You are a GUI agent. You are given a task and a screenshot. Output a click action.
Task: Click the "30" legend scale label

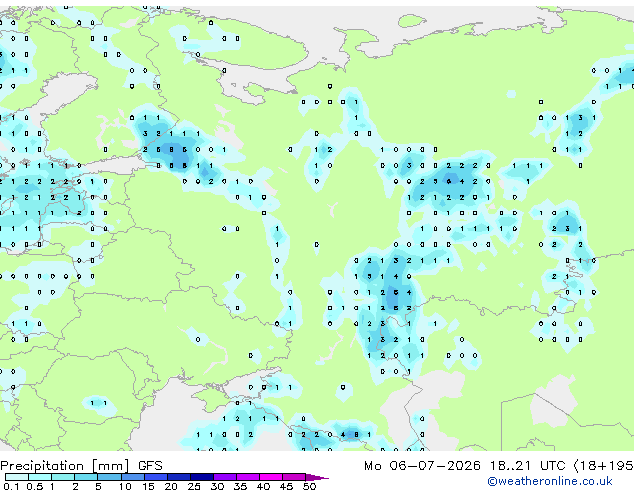(217, 486)
